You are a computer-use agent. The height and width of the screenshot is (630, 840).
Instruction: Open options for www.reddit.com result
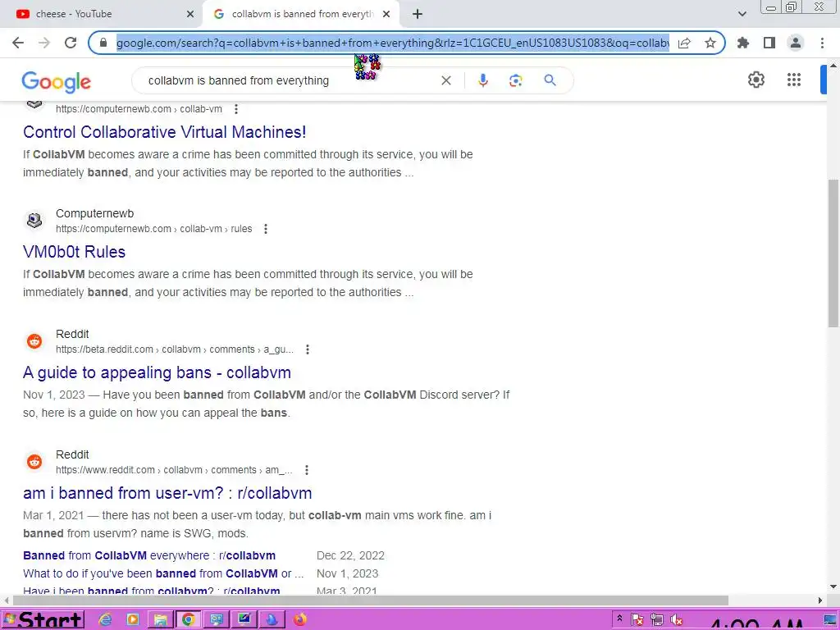pyautogui.click(x=307, y=470)
